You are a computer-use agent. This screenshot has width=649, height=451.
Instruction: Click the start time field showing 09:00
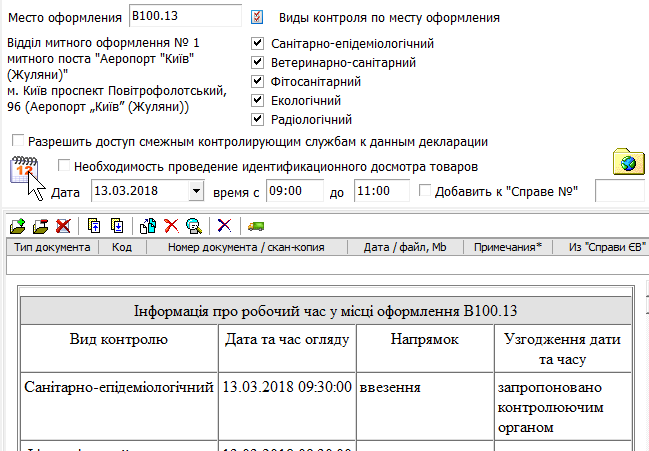click(294, 191)
